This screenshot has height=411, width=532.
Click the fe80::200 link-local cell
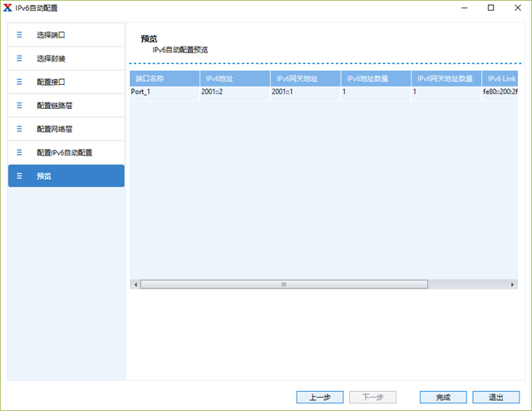coord(500,93)
